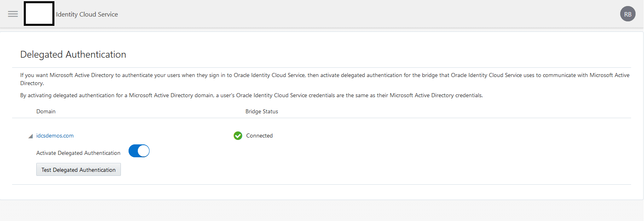This screenshot has width=644, height=221.
Task: Click the logo box in header
Action: (x=39, y=14)
